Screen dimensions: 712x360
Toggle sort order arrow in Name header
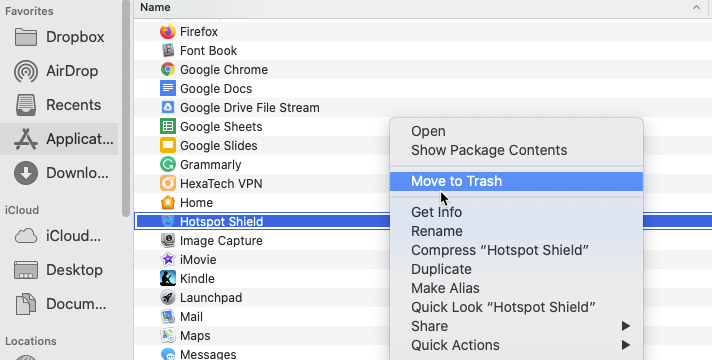(x=696, y=7)
